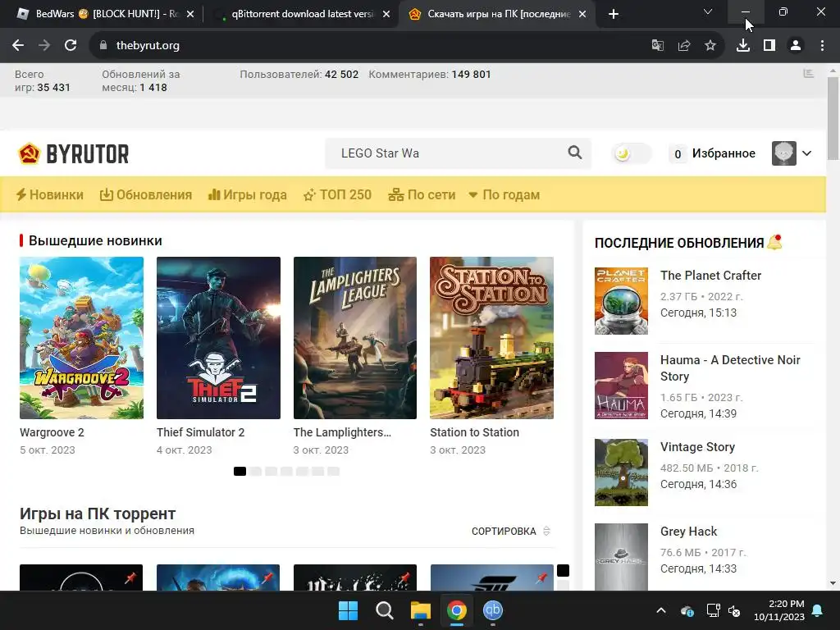Click the muted volume tray icon
The image size is (840, 630).
click(734, 610)
